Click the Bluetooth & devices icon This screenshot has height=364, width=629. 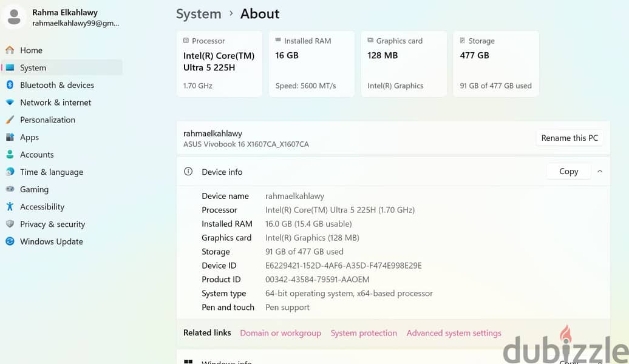pos(10,85)
